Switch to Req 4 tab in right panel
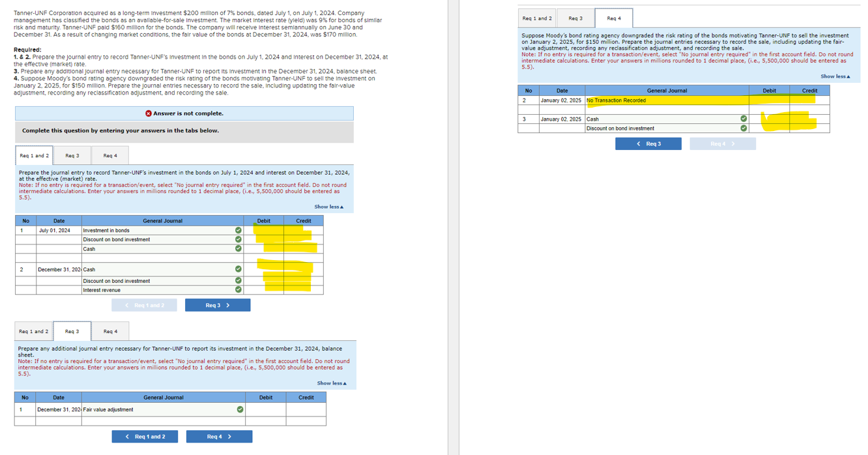Viewport: 868px width, 455px height. coord(614,18)
